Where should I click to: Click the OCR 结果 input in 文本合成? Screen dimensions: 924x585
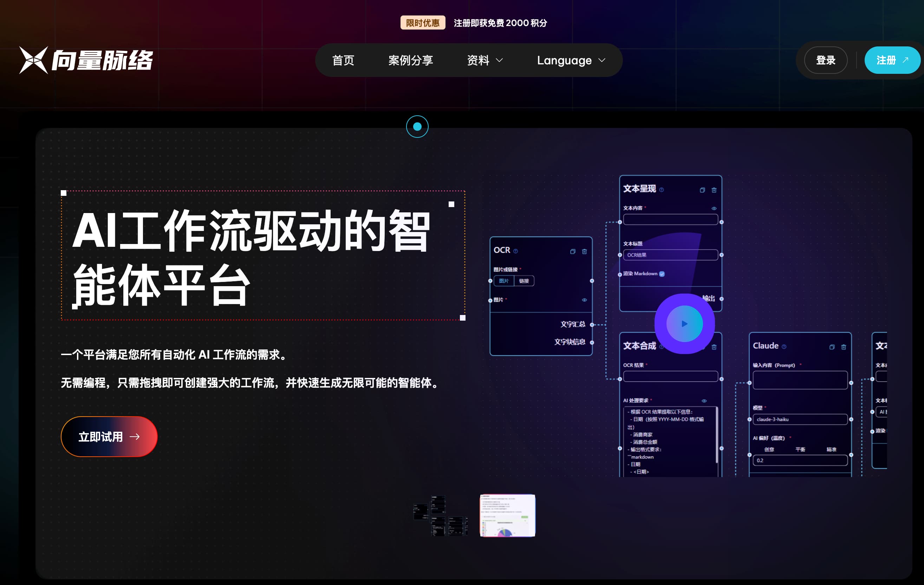pyautogui.click(x=670, y=376)
